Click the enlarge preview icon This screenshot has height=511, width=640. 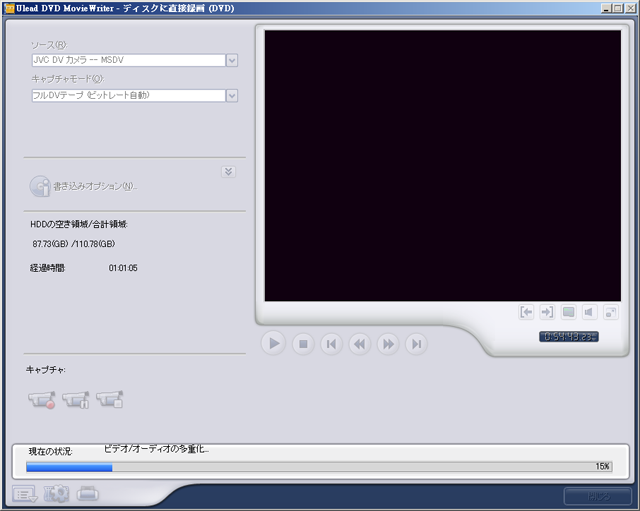(x=611, y=313)
